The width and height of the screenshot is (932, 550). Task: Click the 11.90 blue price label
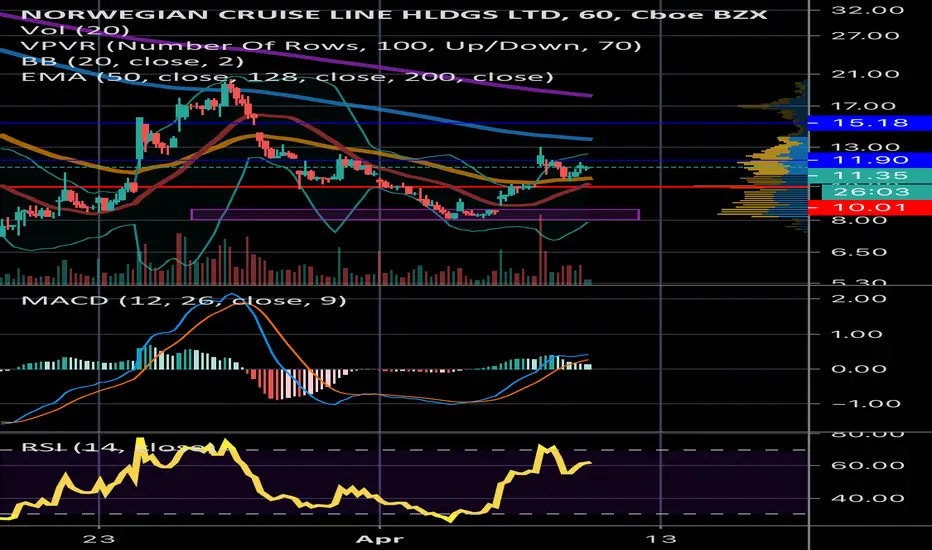[x=870, y=160]
